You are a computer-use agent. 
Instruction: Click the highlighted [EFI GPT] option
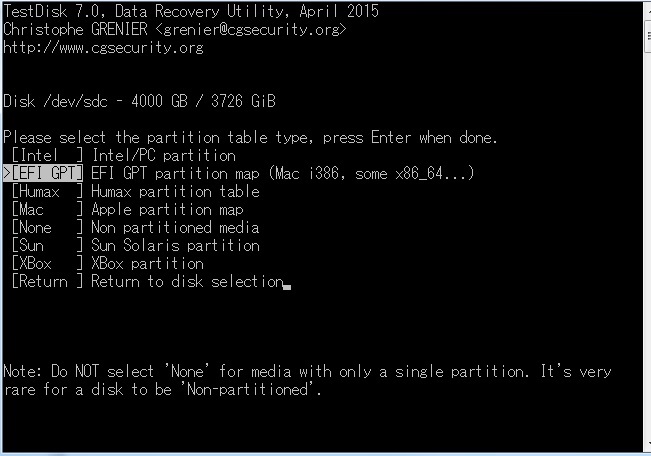coord(47,173)
